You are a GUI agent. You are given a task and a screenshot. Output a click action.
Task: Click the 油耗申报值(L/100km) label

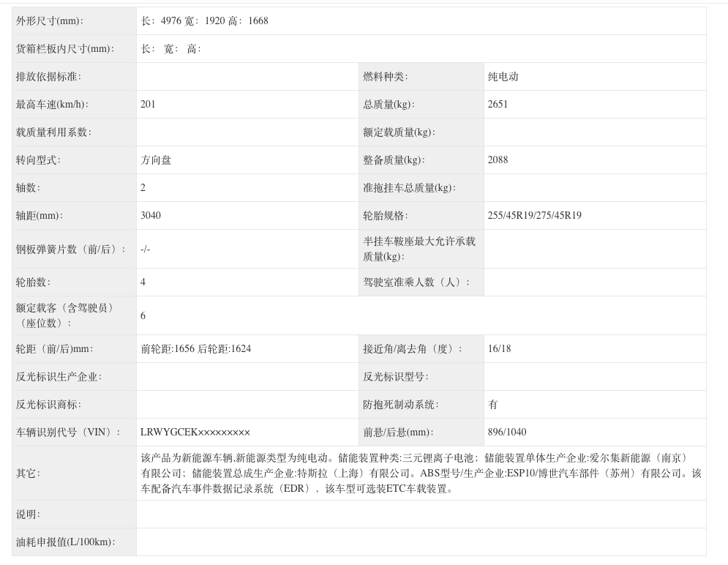(65, 542)
